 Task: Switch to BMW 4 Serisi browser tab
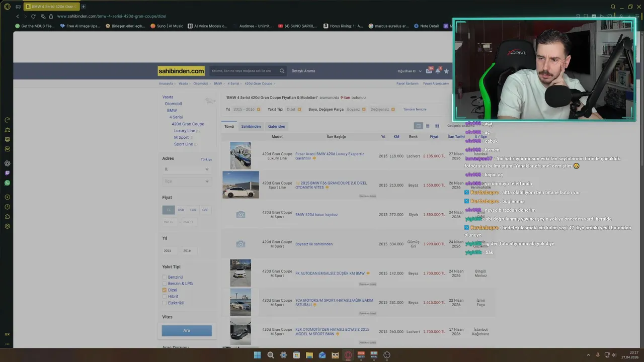[x=51, y=7]
